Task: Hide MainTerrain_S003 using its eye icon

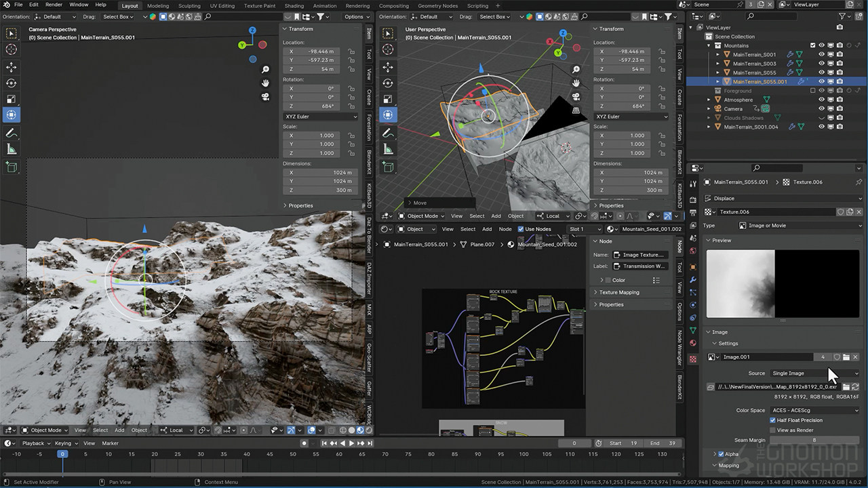Action: pos(821,64)
